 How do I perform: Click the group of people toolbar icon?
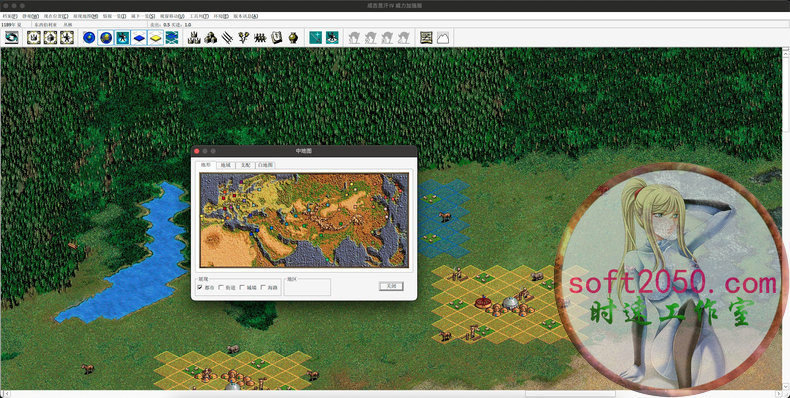(x=260, y=38)
